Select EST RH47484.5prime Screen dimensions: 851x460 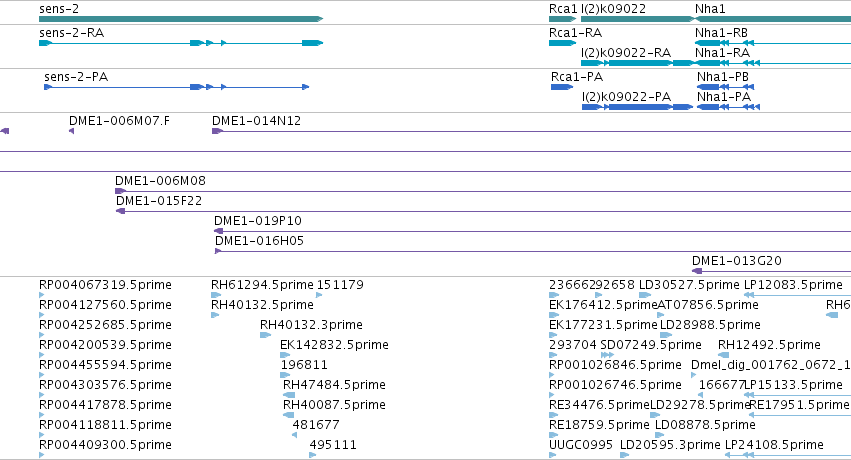pyautogui.click(x=334, y=385)
